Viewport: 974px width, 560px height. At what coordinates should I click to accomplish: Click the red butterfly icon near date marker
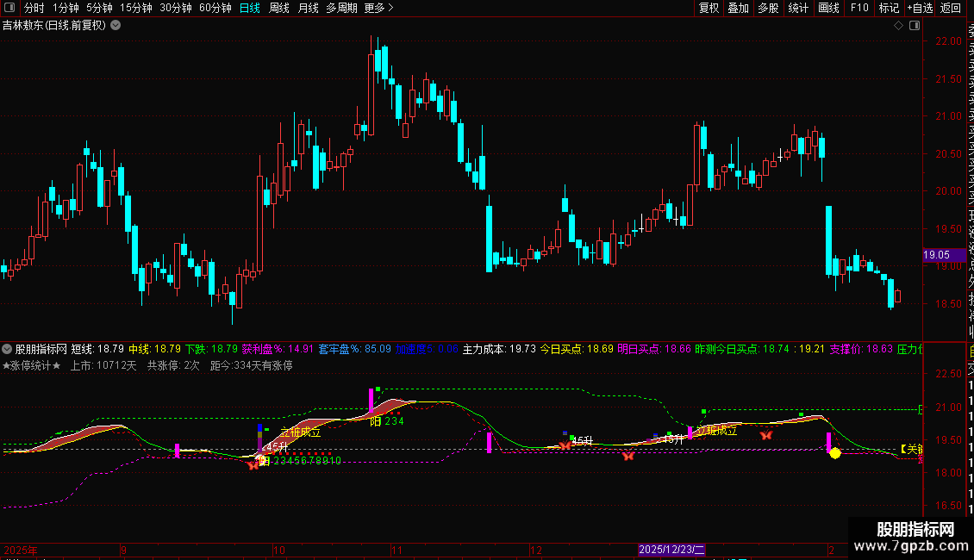coord(628,457)
